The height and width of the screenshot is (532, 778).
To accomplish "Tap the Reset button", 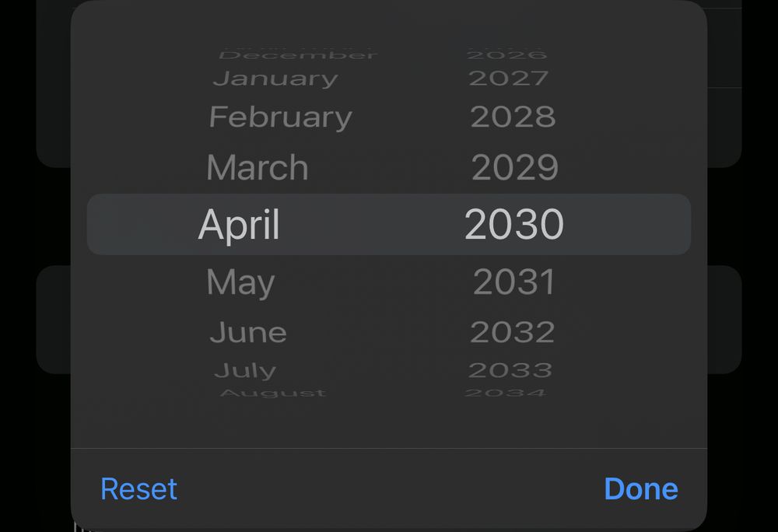I will pos(138,489).
